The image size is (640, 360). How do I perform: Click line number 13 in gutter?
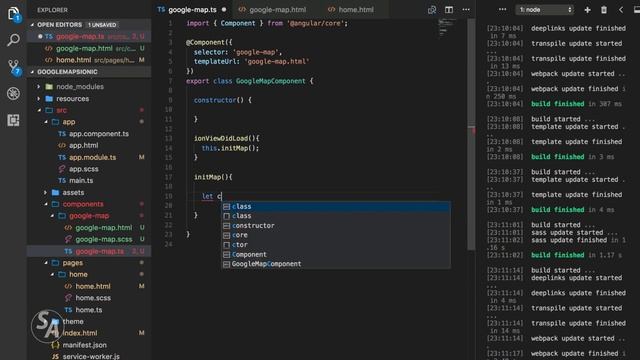tap(169, 138)
